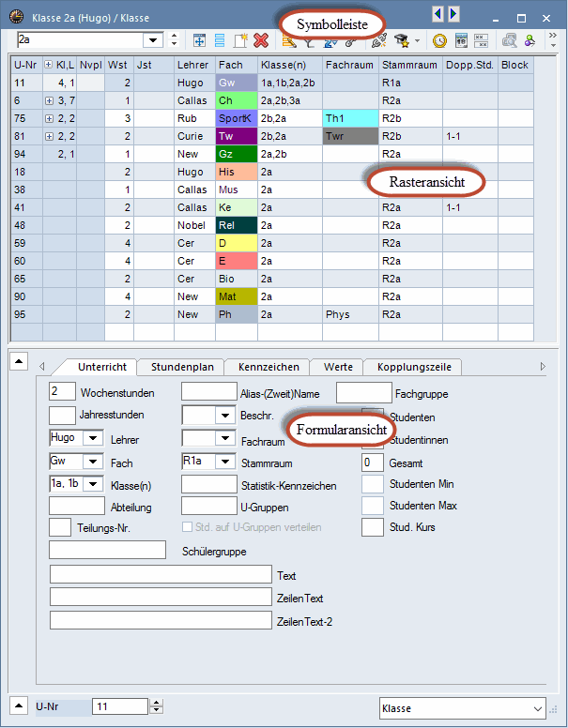Expand the coupling row for U-Nr 75
The image size is (568, 728).
(x=49, y=119)
